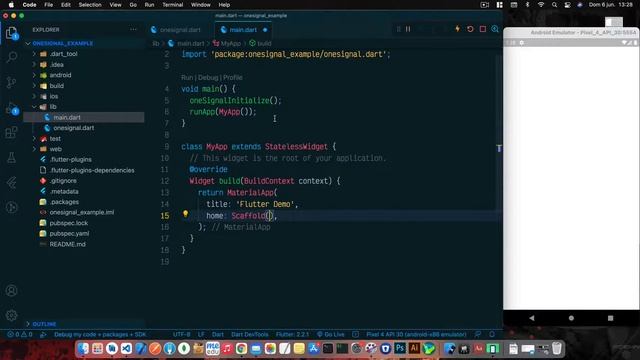Open the Explorer view in activity bar
640x360 pixels.
click(x=11, y=33)
